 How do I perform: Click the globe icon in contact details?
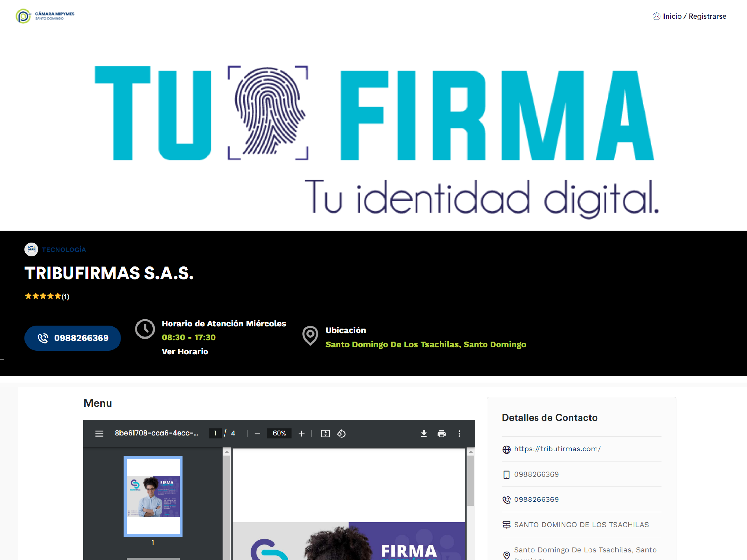click(x=506, y=449)
